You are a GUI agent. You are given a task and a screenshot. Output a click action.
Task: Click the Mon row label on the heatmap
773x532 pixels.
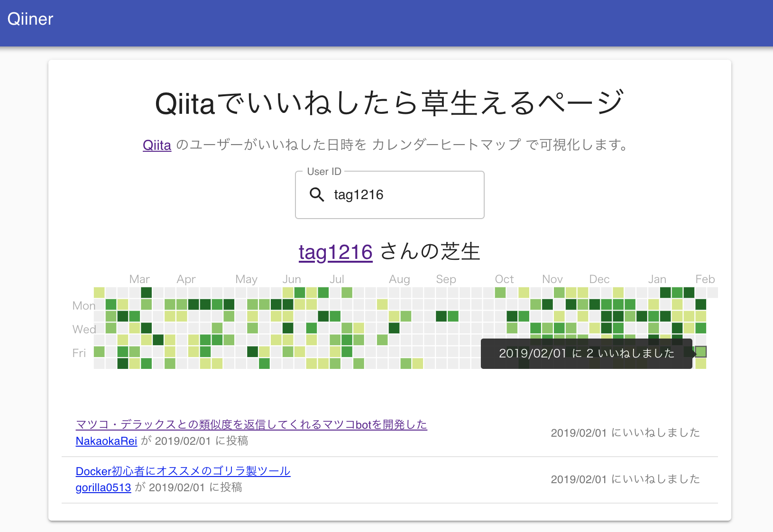pos(83,305)
